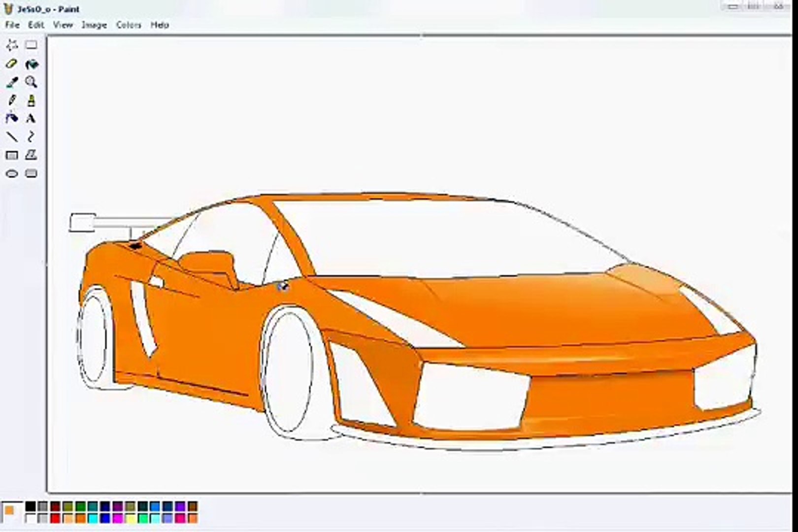
Task: Activate the Eraser tool
Action: coord(12,63)
